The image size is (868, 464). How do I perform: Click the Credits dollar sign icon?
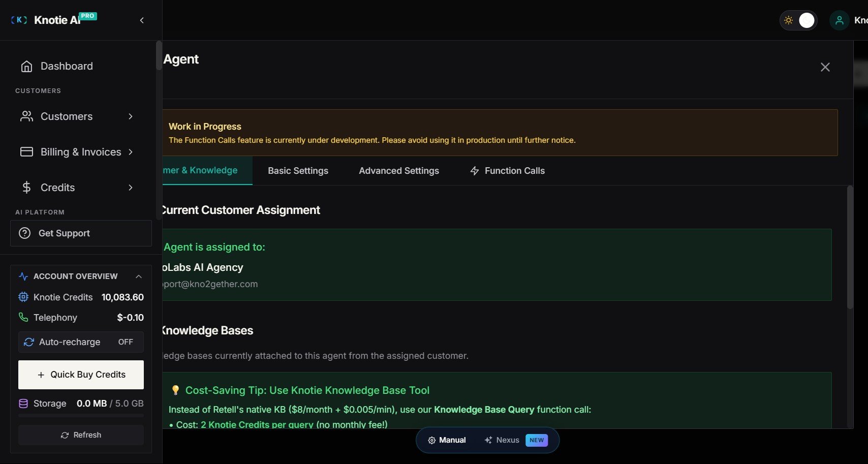click(x=26, y=188)
